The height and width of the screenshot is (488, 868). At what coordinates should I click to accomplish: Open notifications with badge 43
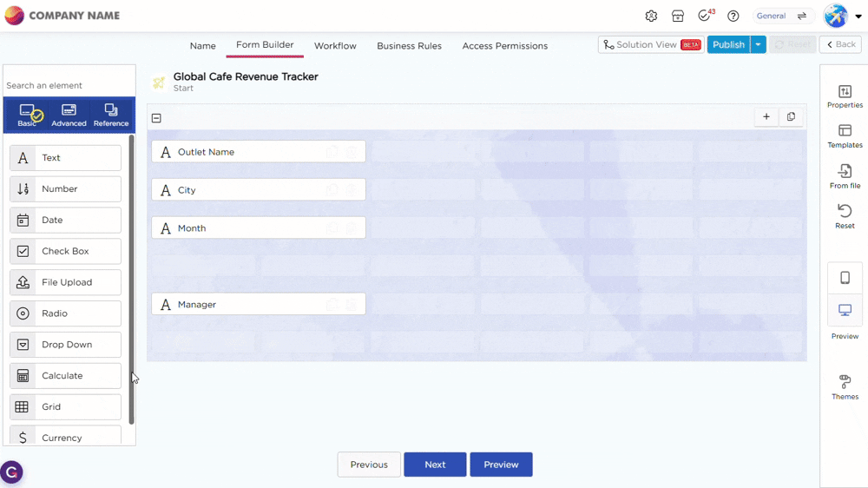[x=705, y=16]
